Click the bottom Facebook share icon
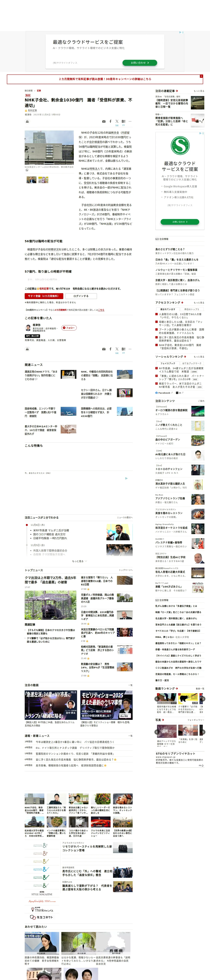Image resolution: width=210 pixels, height=980 pixels. point(111,349)
